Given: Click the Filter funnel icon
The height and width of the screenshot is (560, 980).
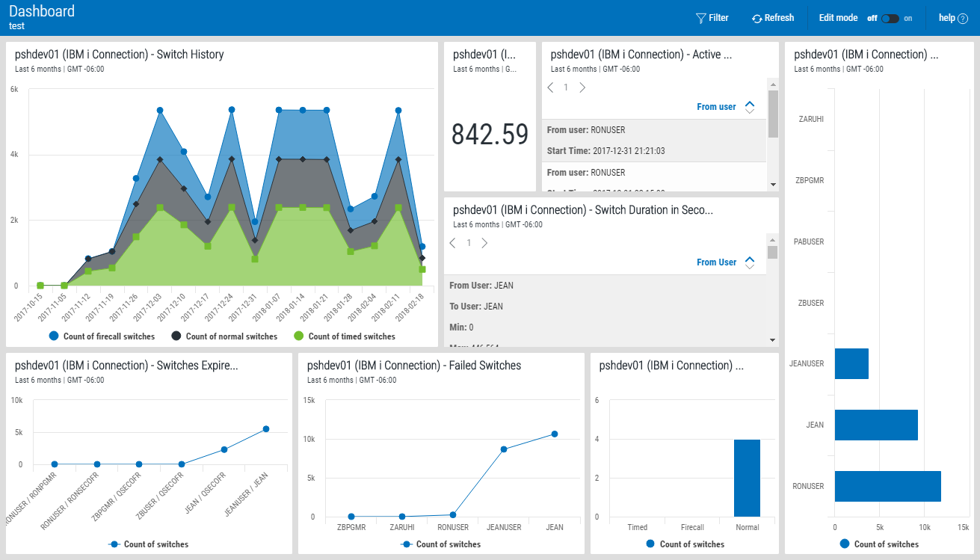Looking at the screenshot, I should click(x=700, y=18).
